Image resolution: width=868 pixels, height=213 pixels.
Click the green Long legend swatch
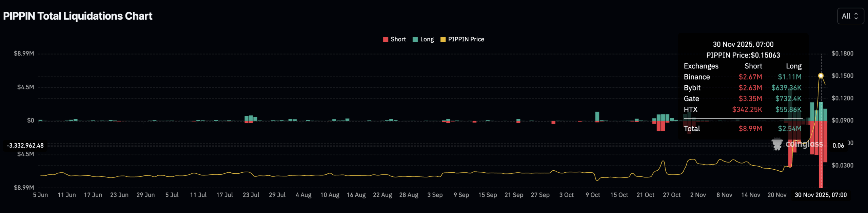[x=415, y=40]
